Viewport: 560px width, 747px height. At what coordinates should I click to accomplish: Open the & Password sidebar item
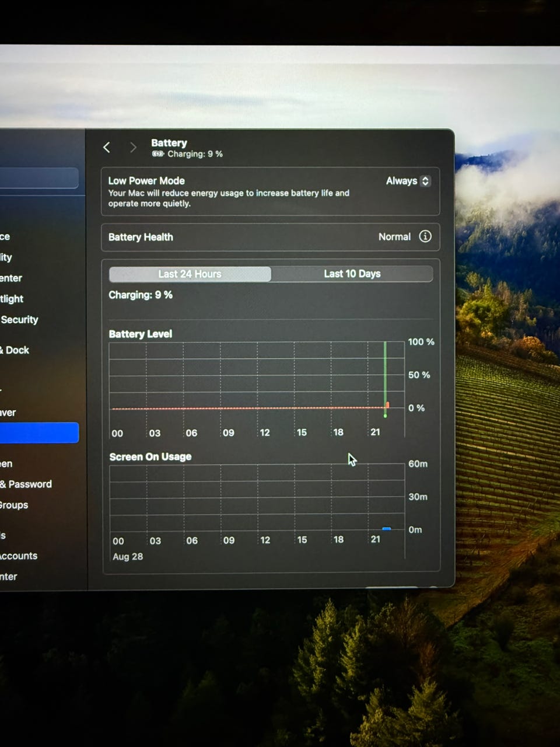[x=26, y=484]
